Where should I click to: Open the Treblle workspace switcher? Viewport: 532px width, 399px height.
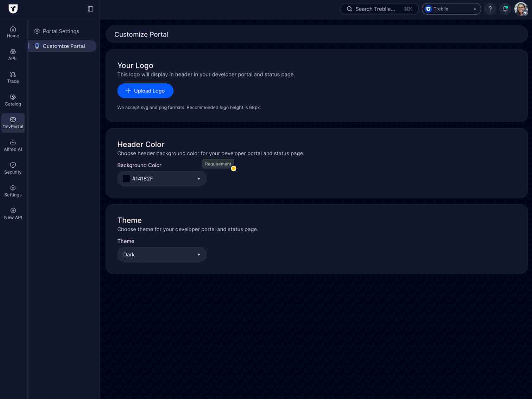tap(451, 9)
